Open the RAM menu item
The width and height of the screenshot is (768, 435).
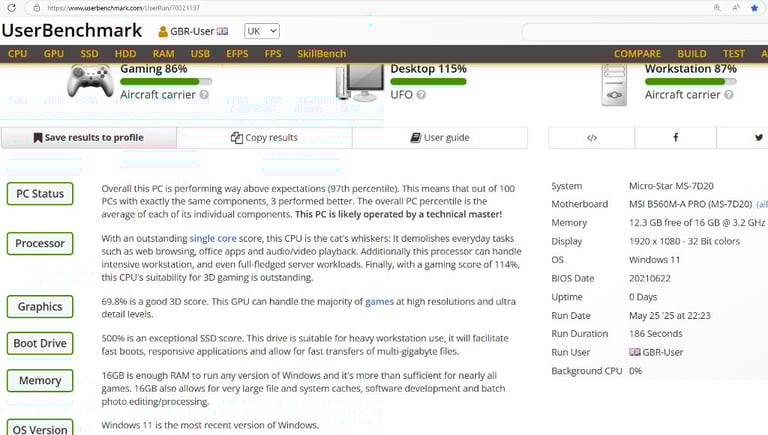click(x=163, y=54)
